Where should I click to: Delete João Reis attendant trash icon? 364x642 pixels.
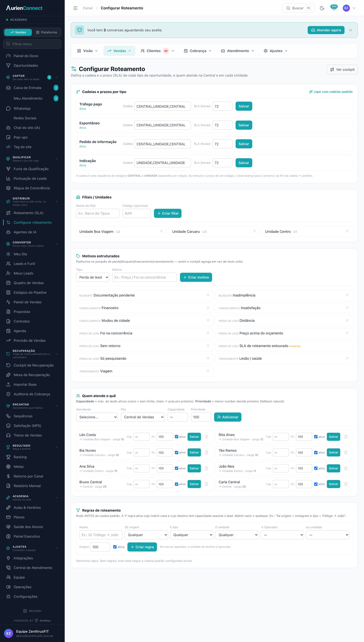(x=346, y=468)
